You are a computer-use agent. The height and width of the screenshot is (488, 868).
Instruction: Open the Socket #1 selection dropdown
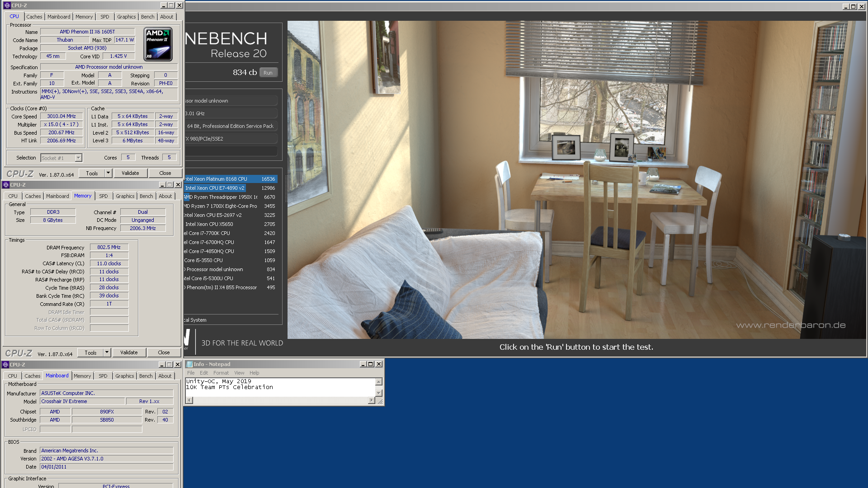pyautogui.click(x=78, y=158)
